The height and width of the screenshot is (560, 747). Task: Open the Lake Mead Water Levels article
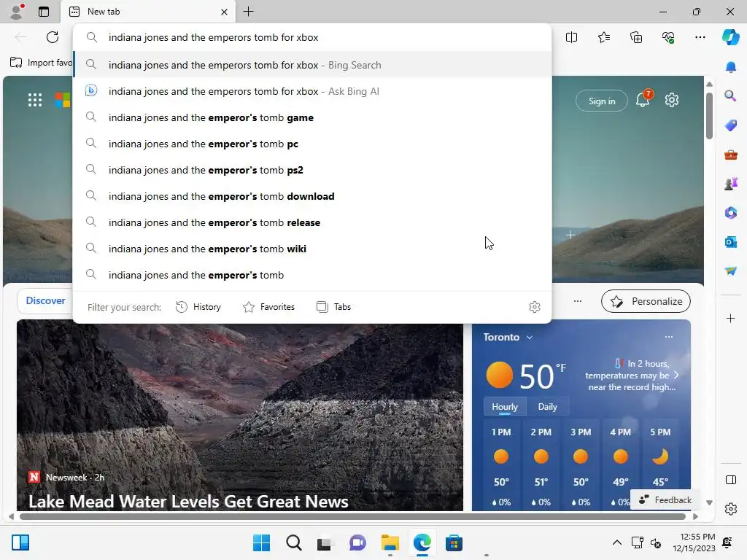tap(188, 501)
